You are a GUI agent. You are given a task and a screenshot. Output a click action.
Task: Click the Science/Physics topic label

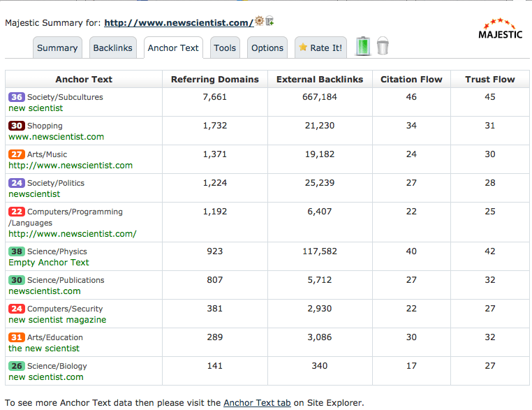(57, 251)
